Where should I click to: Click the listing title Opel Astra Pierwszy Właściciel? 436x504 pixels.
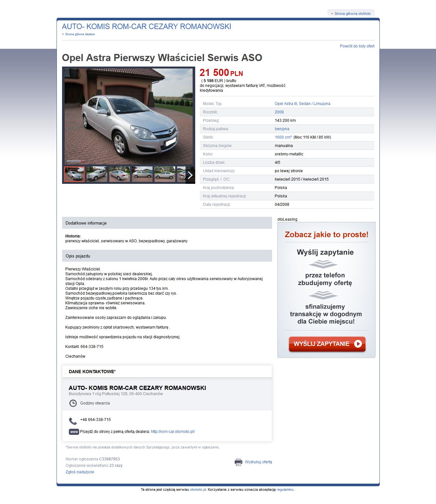[x=162, y=58]
